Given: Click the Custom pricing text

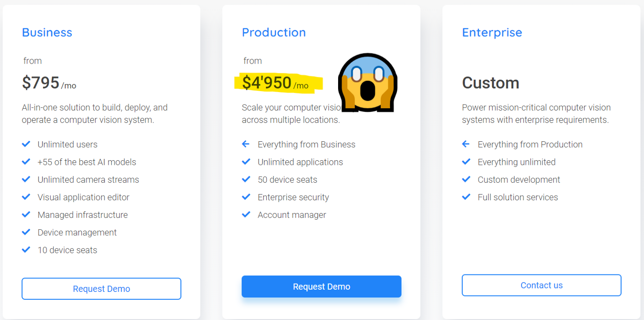Looking at the screenshot, I should click(490, 83).
